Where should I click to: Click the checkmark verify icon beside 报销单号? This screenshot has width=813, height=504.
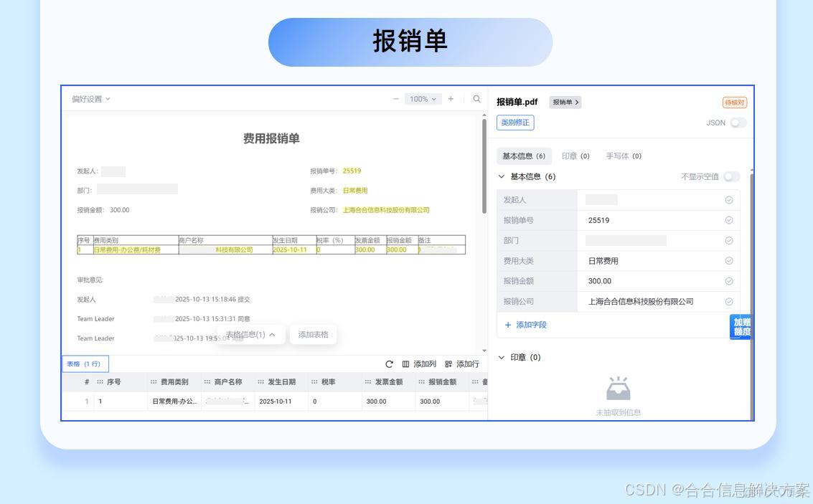(728, 220)
